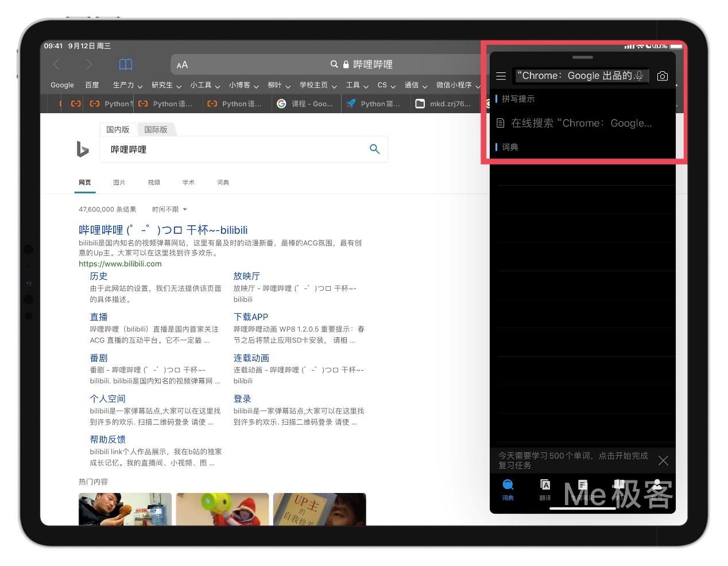Tap the camera lookup icon in dictionary app
This screenshot has width=728, height=566.
click(662, 76)
